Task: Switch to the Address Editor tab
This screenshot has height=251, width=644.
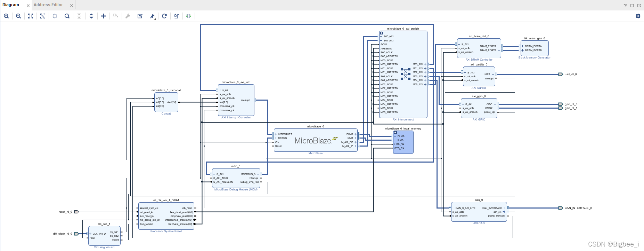Action: tap(48, 5)
